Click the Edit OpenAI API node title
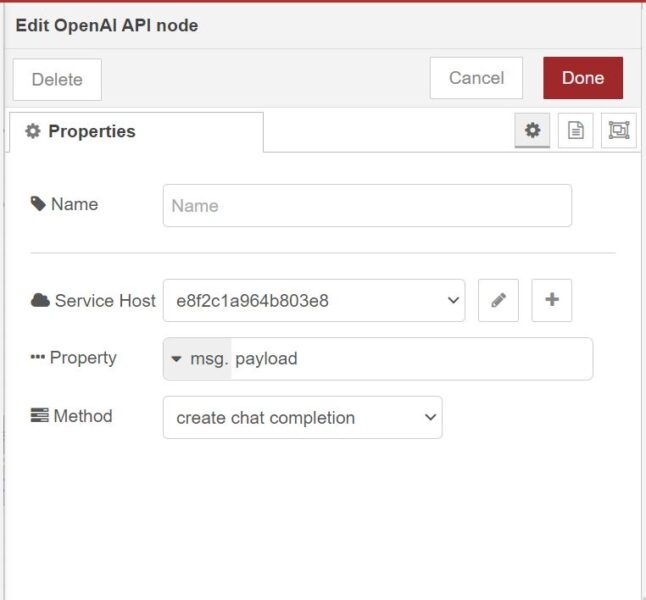 tap(107, 26)
